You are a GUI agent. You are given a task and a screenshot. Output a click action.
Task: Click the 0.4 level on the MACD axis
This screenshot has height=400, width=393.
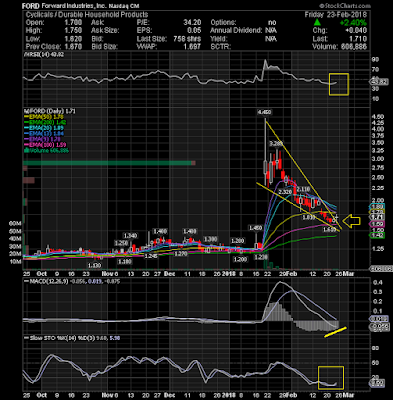[x=378, y=283]
